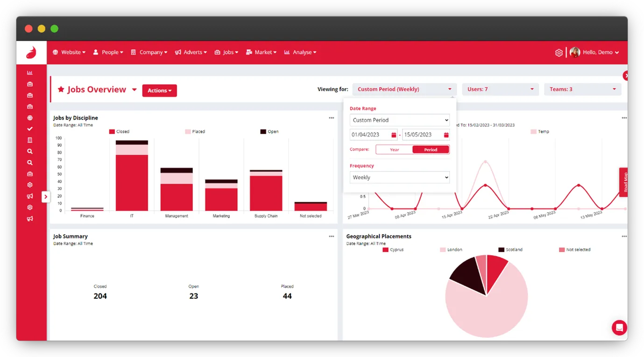Select the megaphone icon in the left sidebar
Image resolution: width=644 pixels, height=357 pixels.
click(x=29, y=196)
